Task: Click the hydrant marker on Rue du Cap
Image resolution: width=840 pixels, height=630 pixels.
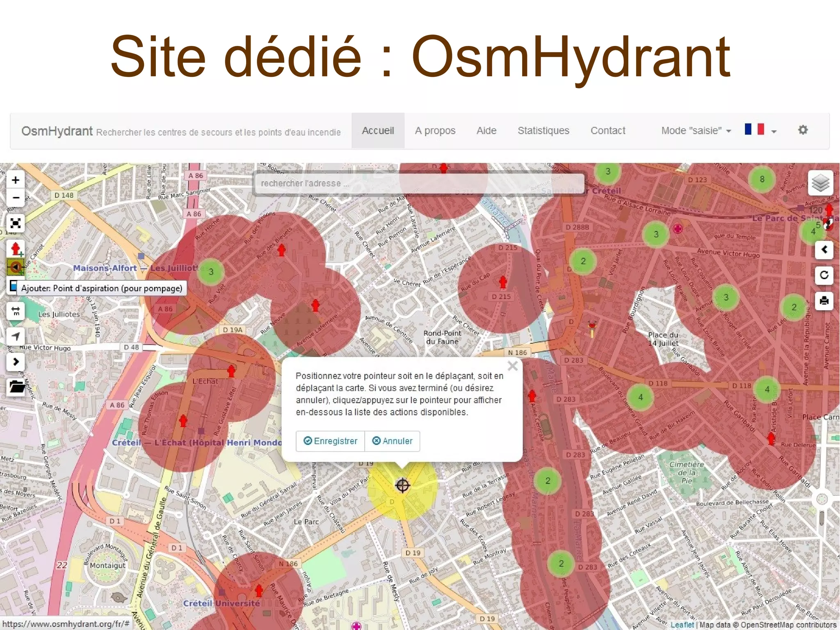Action: (x=503, y=282)
